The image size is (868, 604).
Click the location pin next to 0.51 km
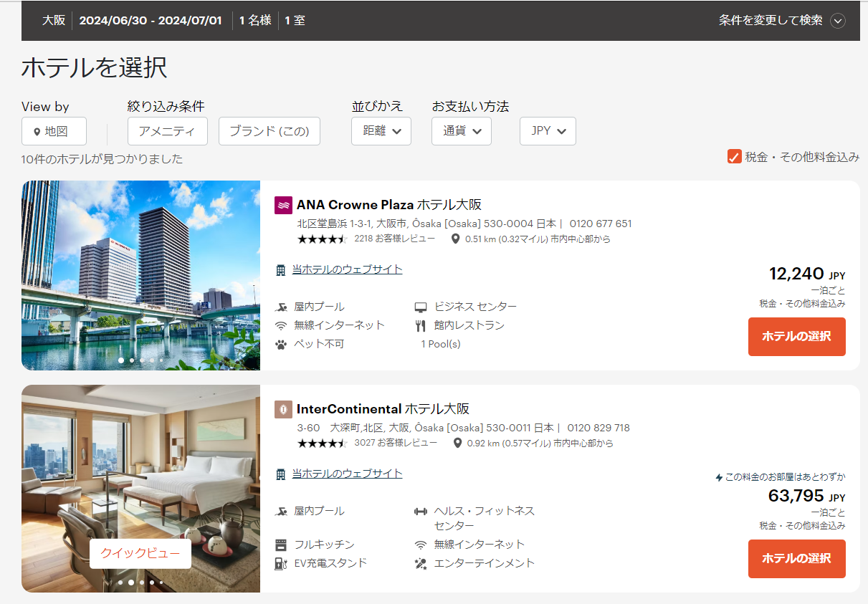pyautogui.click(x=455, y=239)
